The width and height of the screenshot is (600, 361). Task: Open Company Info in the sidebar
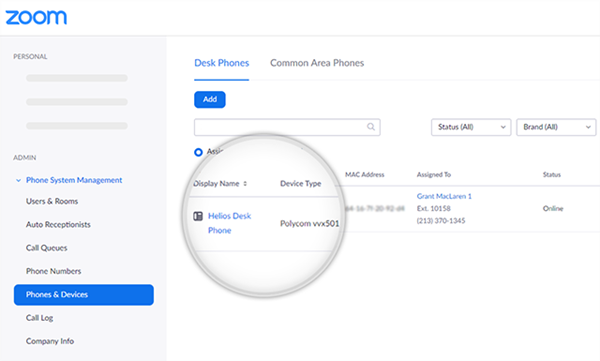50,341
